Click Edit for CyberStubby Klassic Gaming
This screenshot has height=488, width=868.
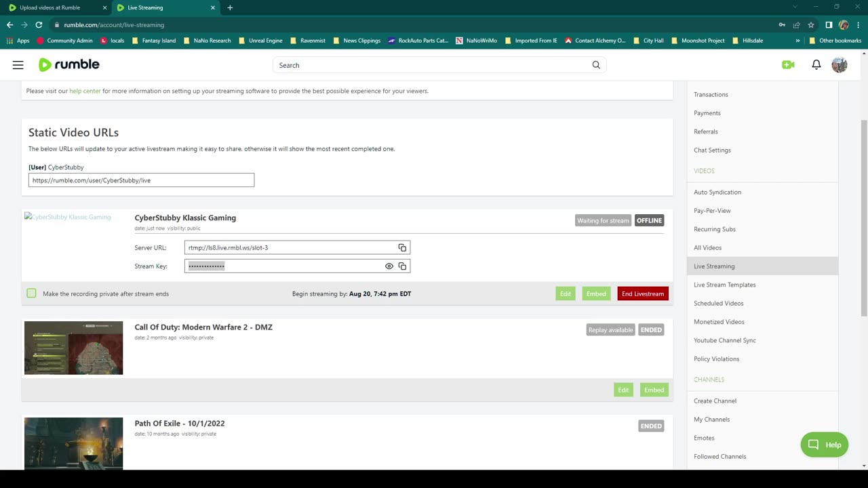tap(565, 293)
